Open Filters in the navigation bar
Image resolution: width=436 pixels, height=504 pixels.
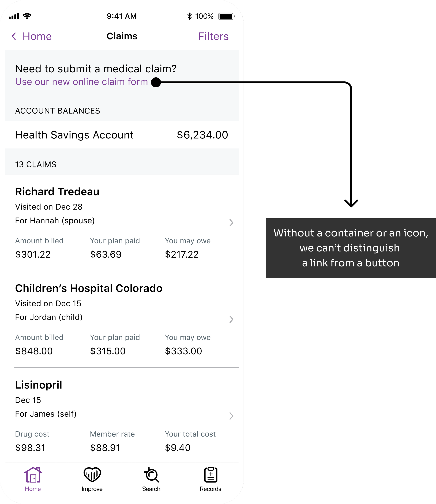coord(213,36)
